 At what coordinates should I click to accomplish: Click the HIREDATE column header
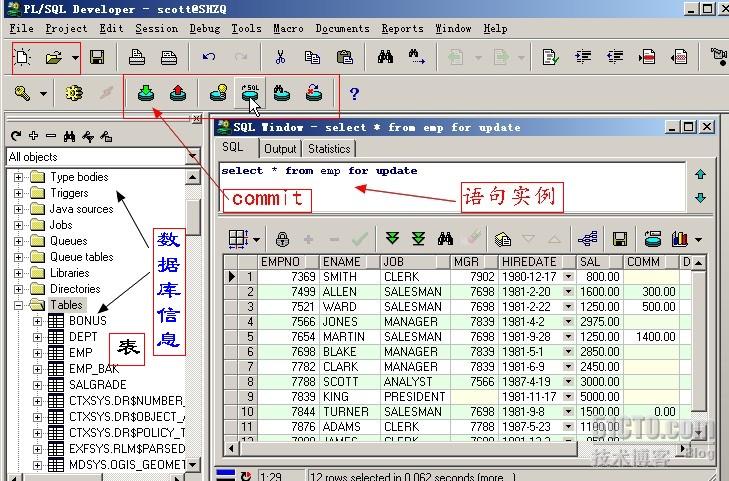[x=537, y=262]
